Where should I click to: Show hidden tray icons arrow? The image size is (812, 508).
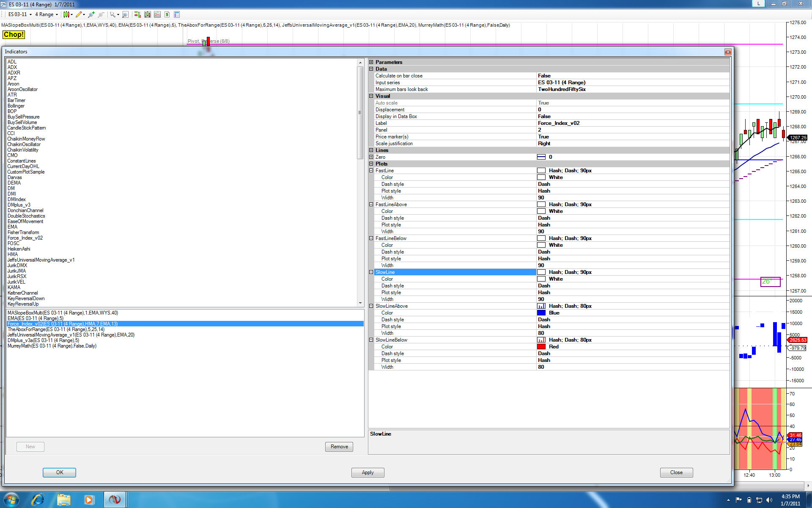tap(729, 500)
